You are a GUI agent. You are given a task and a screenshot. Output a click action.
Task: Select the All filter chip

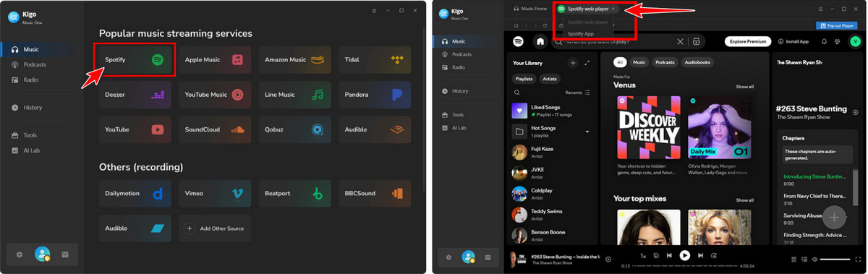tap(620, 63)
